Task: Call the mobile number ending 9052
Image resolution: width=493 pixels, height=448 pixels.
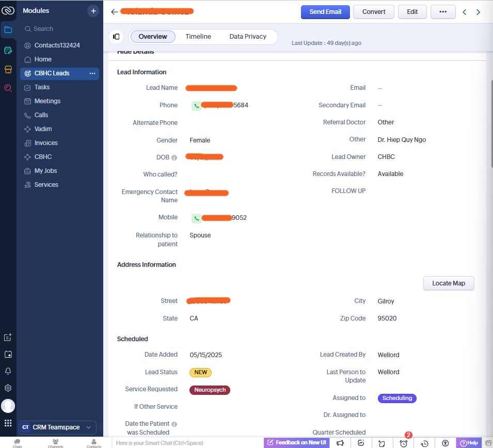Action: 197,218
